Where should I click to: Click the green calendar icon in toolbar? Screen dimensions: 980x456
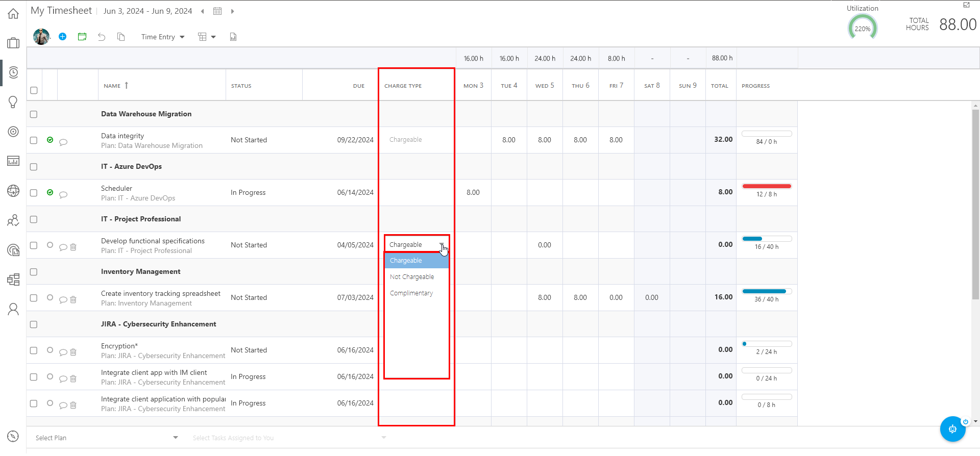[82, 37]
